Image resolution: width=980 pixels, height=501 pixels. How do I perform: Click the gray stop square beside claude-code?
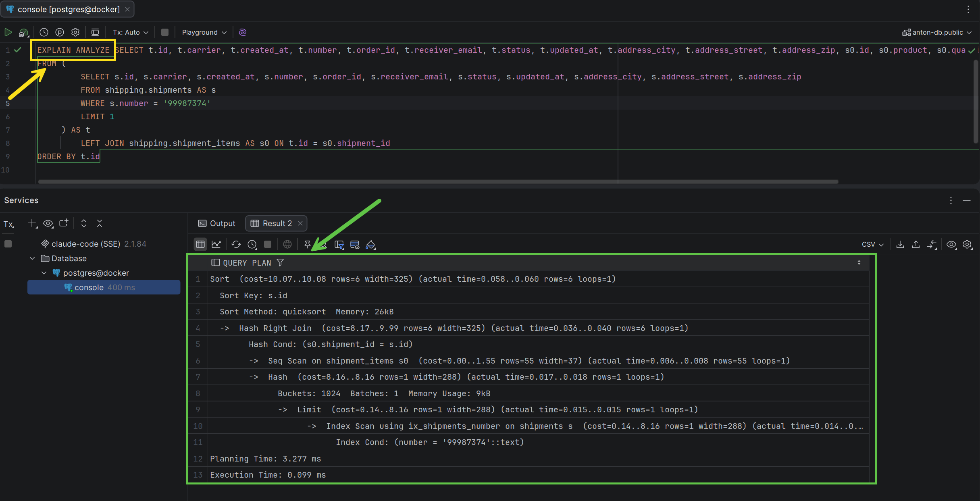tap(8, 244)
